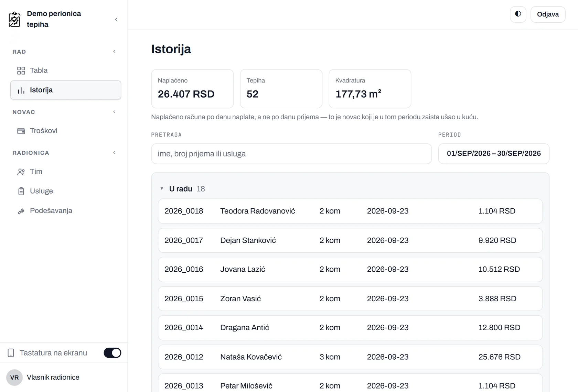Viewport: 578px width, 392px height.
Task: Click the 12.800 RSD amount
Action: coord(500,328)
